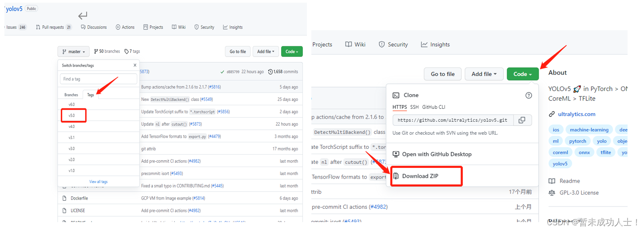This screenshot has width=644, height=231.
Task: Open the 50 branches list
Action: 107,52
